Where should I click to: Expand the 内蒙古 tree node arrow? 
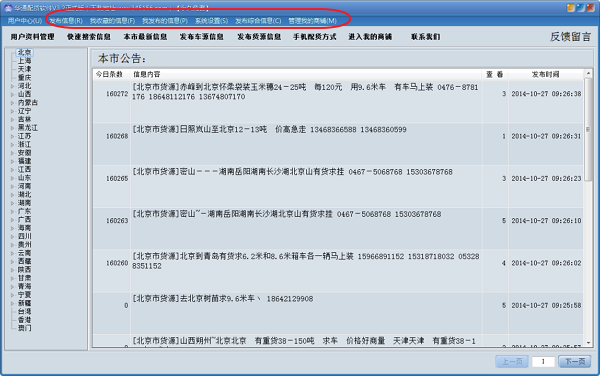12,103
